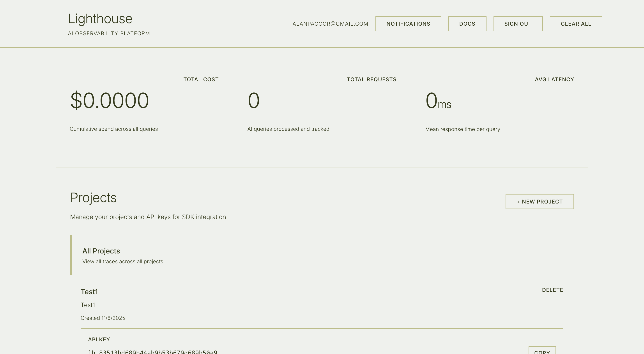Click the Created 11/8/2025 date text
644x354 pixels.
pos(103,318)
